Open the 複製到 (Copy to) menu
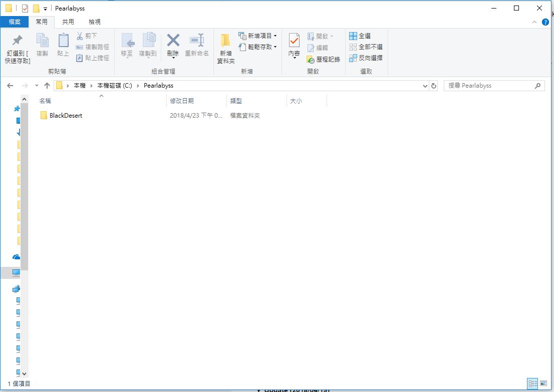Viewport: 554px width, 392px height. pyautogui.click(x=148, y=45)
